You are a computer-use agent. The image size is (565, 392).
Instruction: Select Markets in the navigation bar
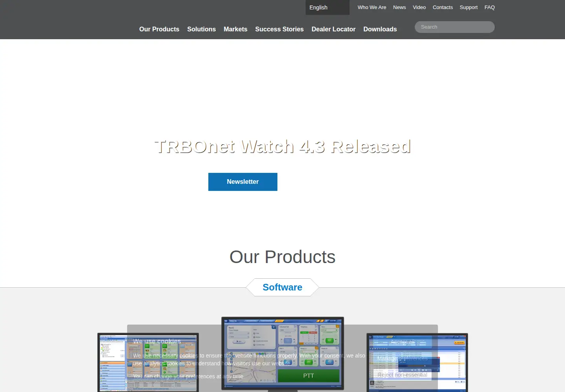[235, 29]
